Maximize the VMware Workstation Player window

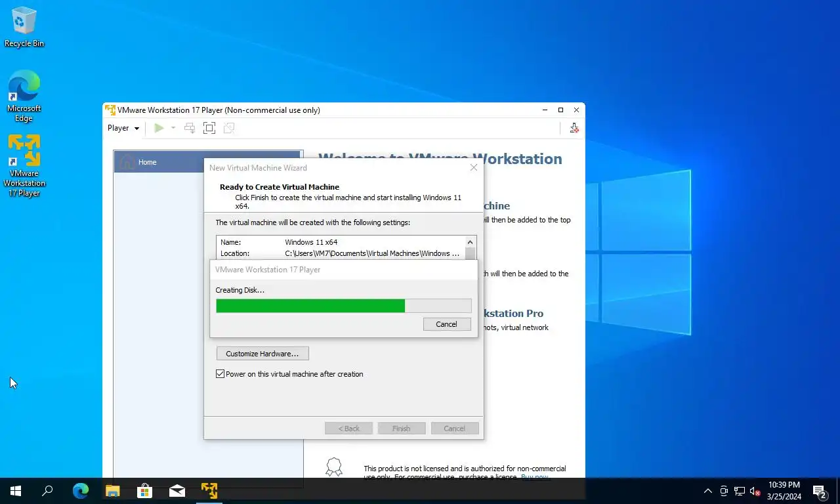tap(560, 110)
